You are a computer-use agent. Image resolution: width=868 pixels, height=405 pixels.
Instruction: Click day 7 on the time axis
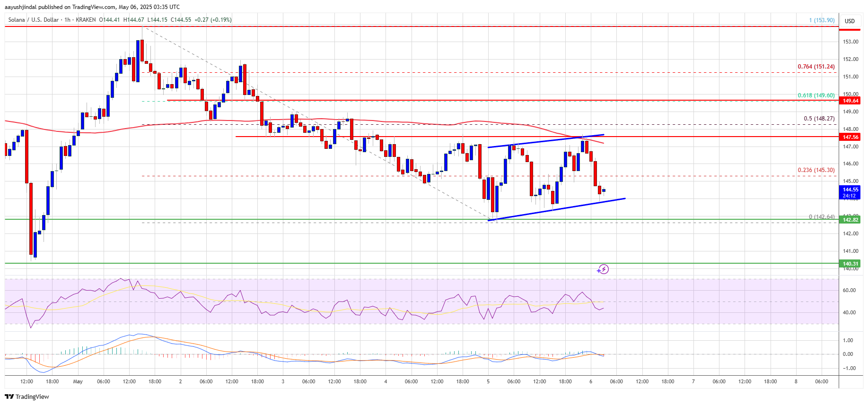693,381
